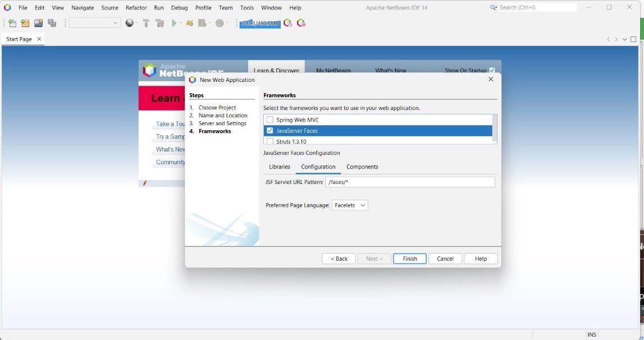Start the Profiler from the toolbar
This screenshot has width=644, height=340.
(219, 23)
